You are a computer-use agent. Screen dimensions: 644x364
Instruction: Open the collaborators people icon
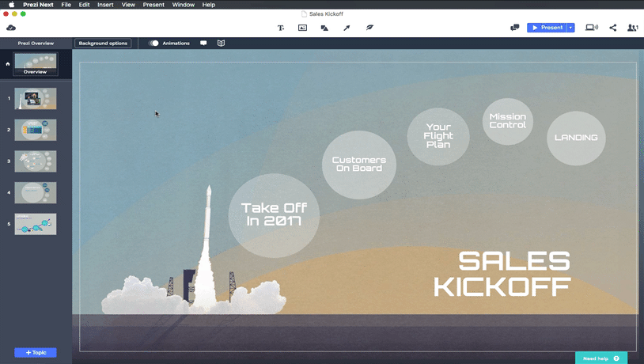(x=632, y=28)
